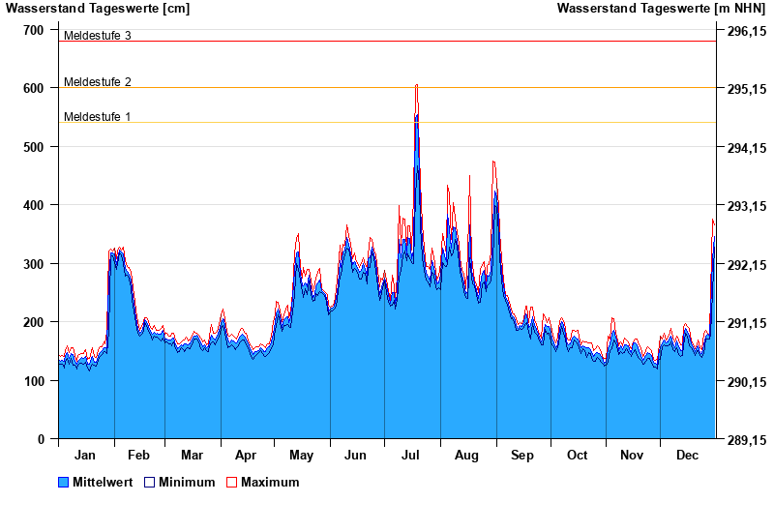Click the Meldestufe 3 threshold label
The image size is (774, 532).
tap(97, 36)
